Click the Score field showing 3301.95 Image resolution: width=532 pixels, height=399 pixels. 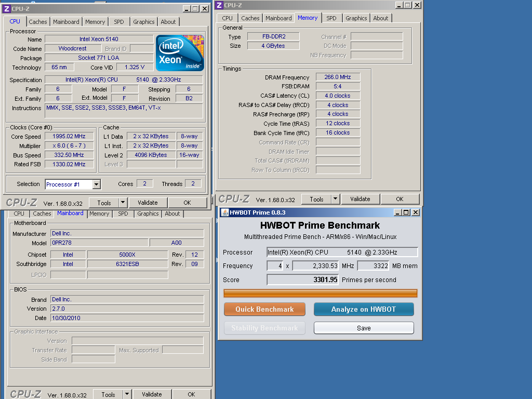tap(303, 280)
